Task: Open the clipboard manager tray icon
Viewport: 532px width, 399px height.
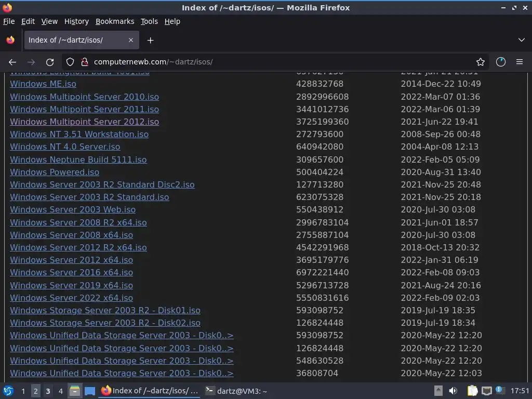Action: tap(472, 391)
